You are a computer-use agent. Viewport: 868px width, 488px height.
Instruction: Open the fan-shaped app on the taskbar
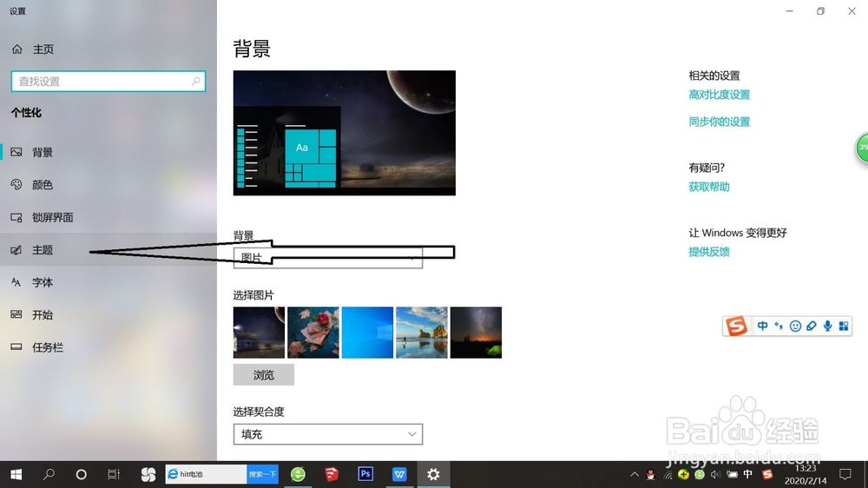pos(148,474)
